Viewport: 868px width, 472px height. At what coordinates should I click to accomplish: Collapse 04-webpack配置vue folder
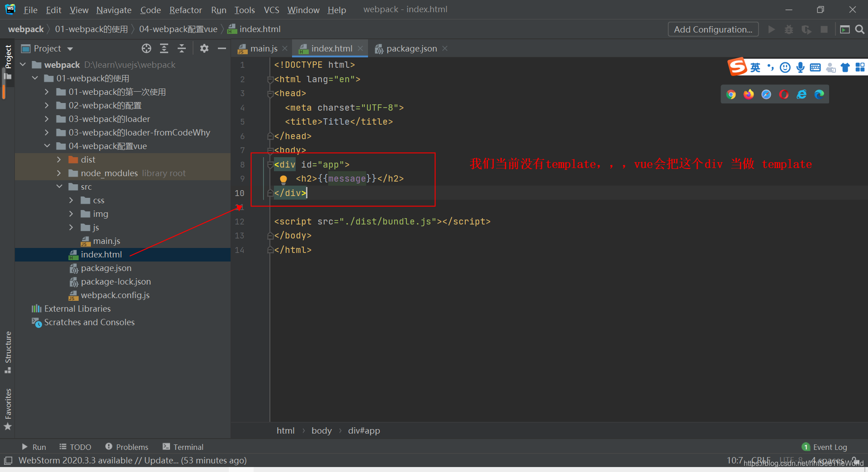click(x=47, y=146)
